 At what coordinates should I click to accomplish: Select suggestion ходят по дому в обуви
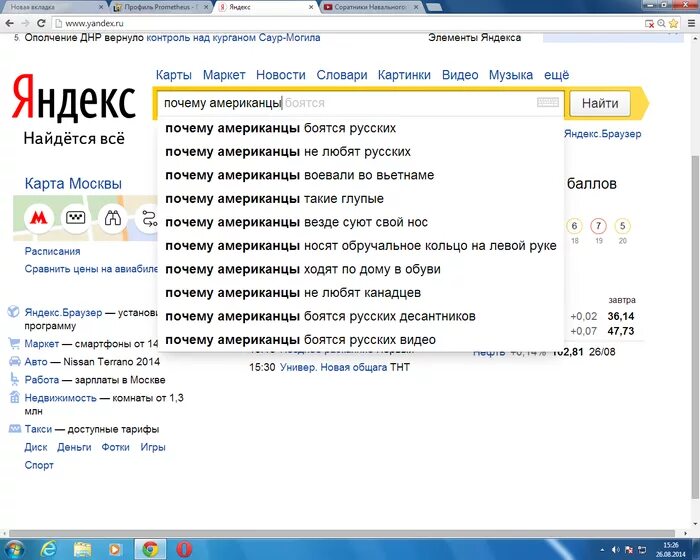point(361,269)
